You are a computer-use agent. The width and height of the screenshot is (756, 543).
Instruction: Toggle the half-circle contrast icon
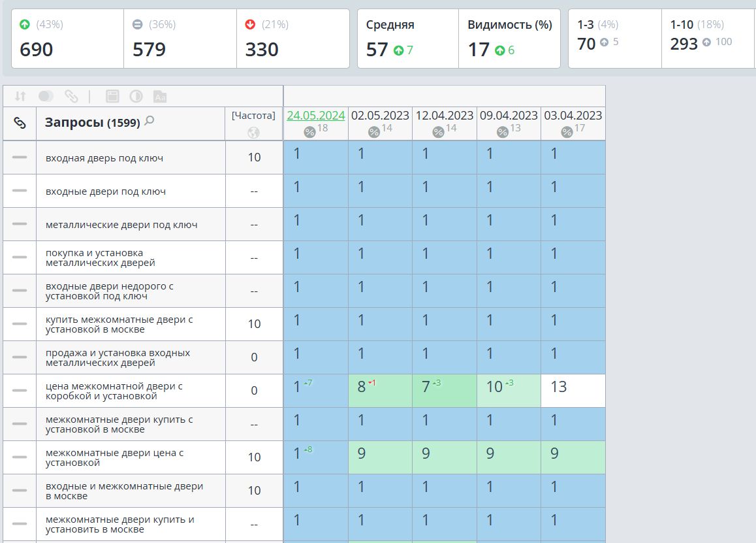[x=136, y=96]
